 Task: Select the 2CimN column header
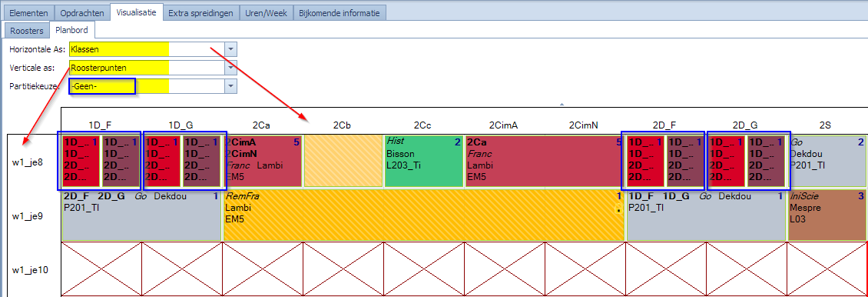(584, 125)
